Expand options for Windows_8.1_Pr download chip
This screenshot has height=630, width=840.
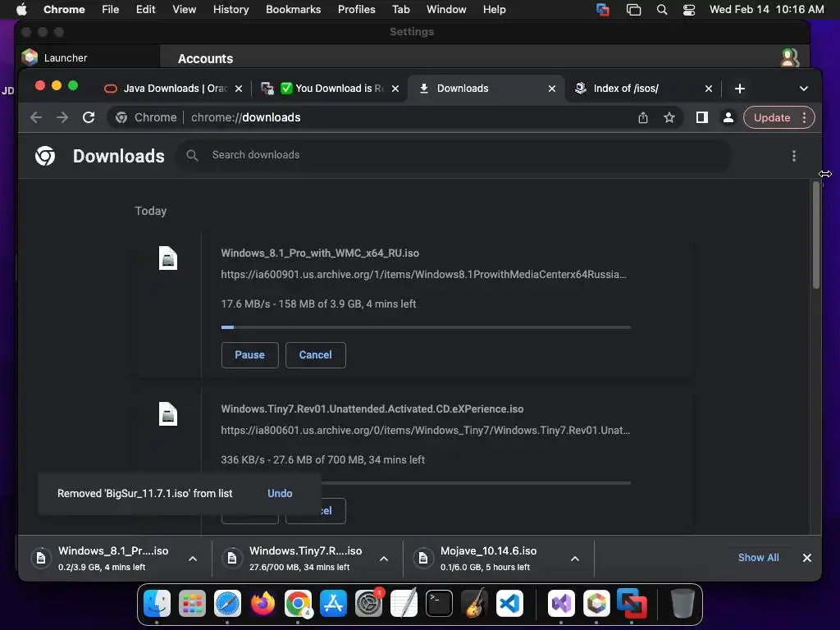tap(193, 558)
